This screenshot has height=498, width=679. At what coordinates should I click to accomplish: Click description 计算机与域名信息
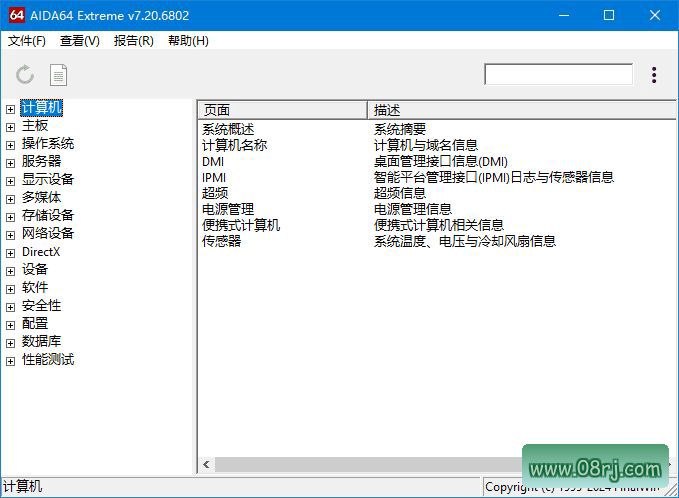pos(426,145)
